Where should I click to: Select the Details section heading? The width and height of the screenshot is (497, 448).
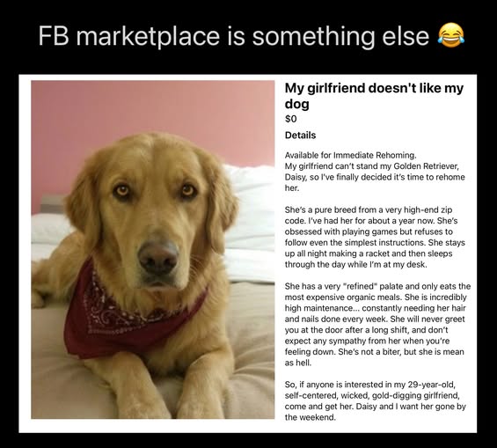[x=300, y=135]
